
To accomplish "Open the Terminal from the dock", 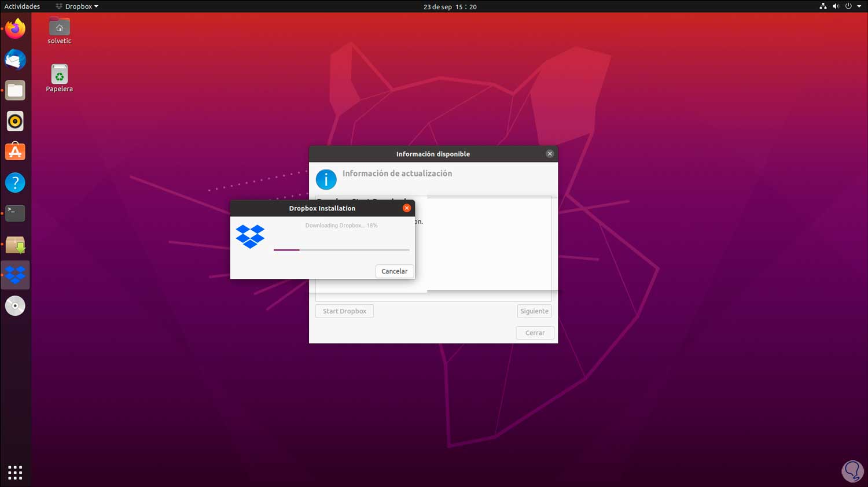I will click(16, 213).
